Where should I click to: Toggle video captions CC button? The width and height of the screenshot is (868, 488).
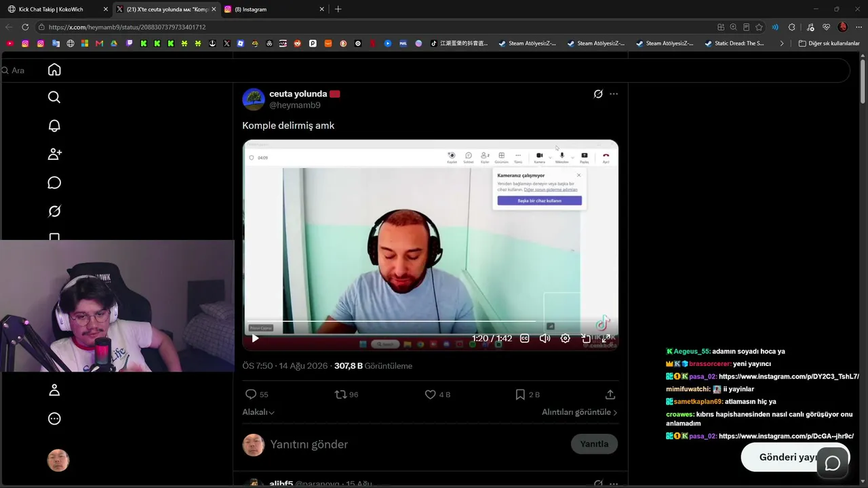524,338
